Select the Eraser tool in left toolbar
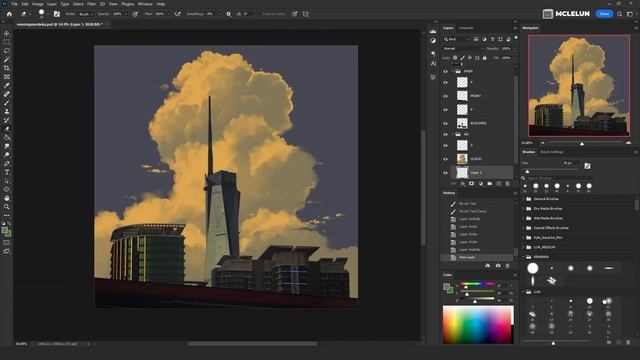Viewport: 640px width, 360px height. click(7, 129)
